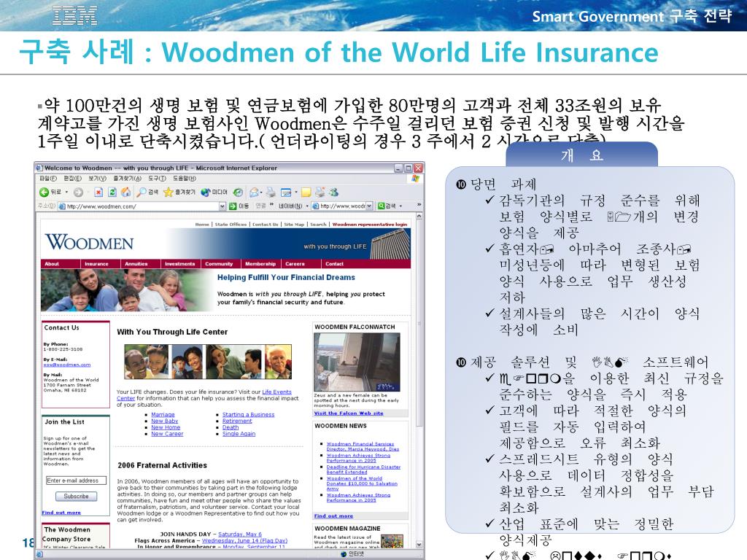Print the page with the printer icon

[x=271, y=192]
